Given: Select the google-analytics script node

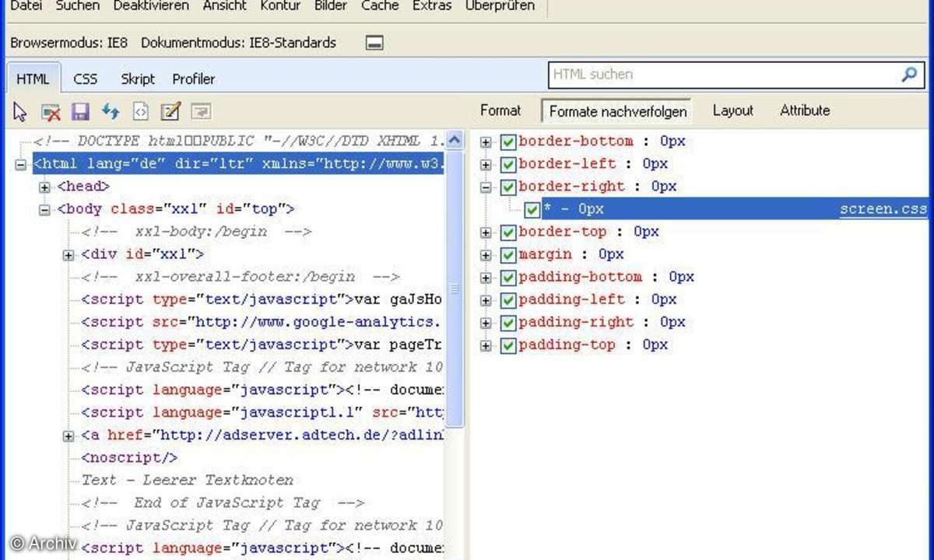Looking at the screenshot, I should click(x=262, y=322).
